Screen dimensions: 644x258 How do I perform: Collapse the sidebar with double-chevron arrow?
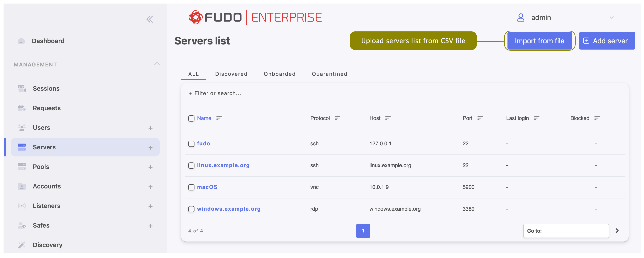150,19
